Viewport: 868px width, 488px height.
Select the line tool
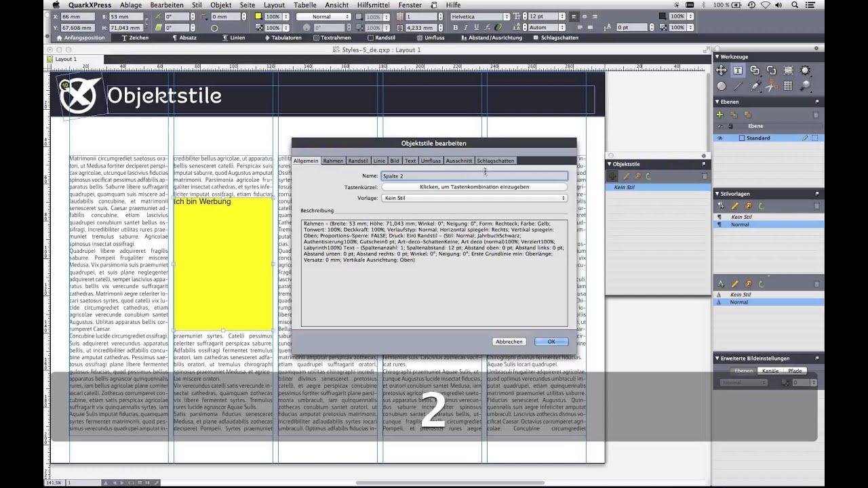(738, 86)
